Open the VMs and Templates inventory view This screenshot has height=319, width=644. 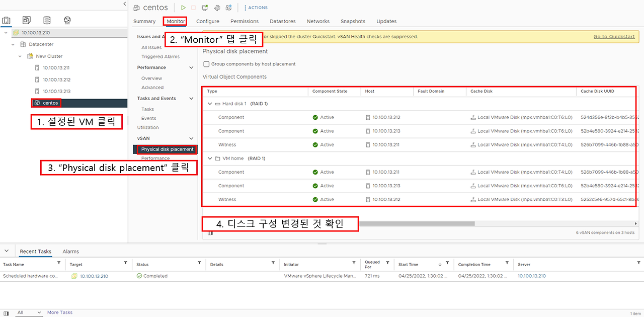(27, 20)
